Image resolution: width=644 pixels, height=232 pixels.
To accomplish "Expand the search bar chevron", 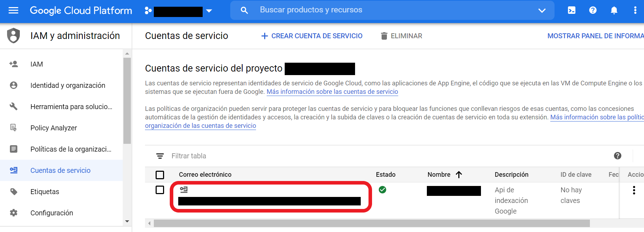I will (542, 11).
